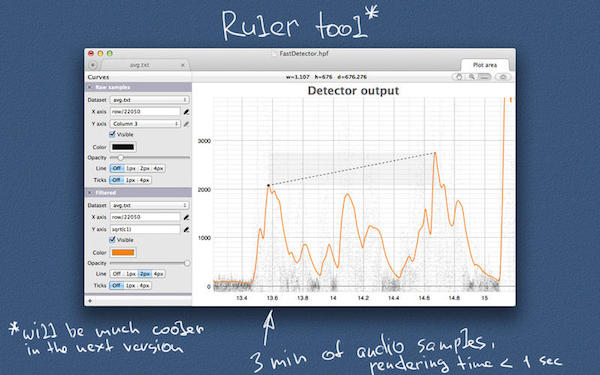Adjust Raw samples Opacity slider handle
The height and width of the screenshot is (375, 600).
121,158
